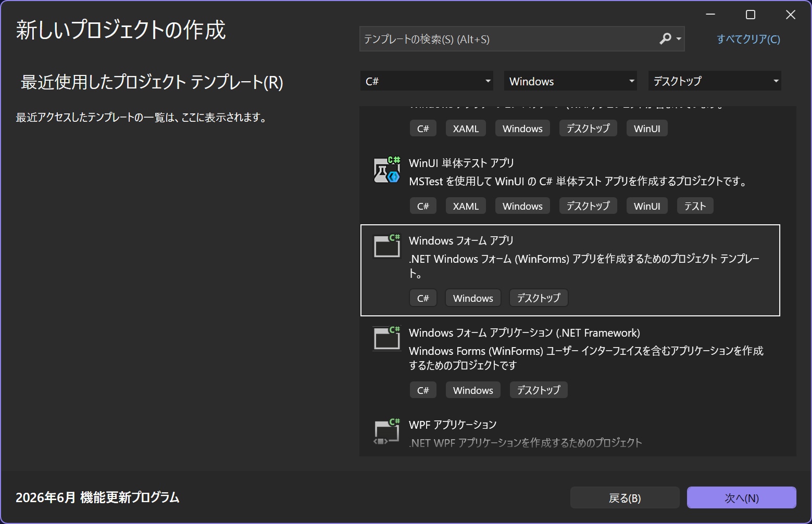Click the テスト tag on WinUI test template
The height and width of the screenshot is (524, 812).
[695, 206]
